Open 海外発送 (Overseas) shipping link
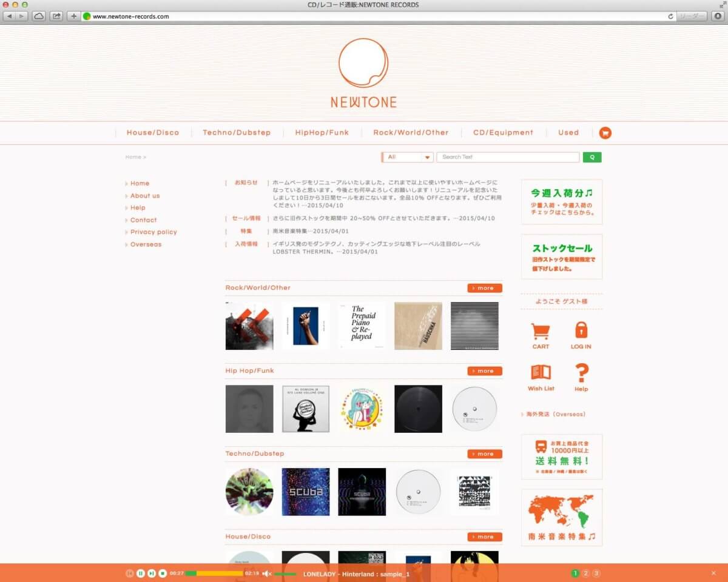 pos(556,415)
